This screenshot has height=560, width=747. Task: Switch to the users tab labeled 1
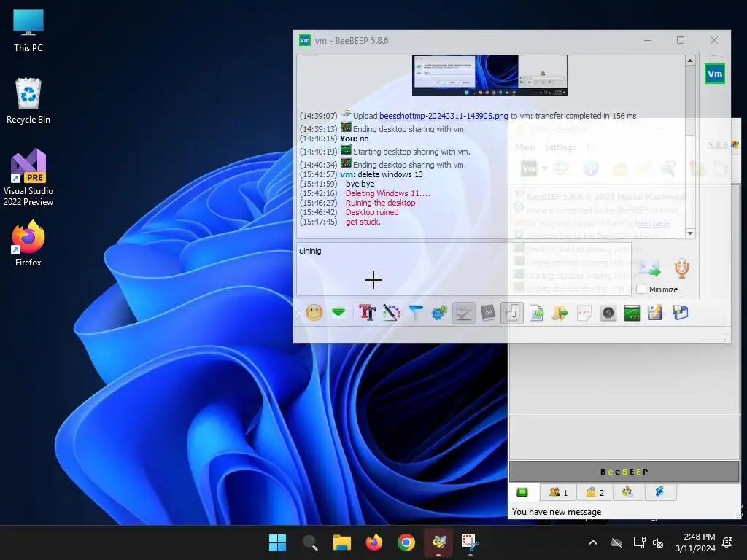tap(558, 492)
